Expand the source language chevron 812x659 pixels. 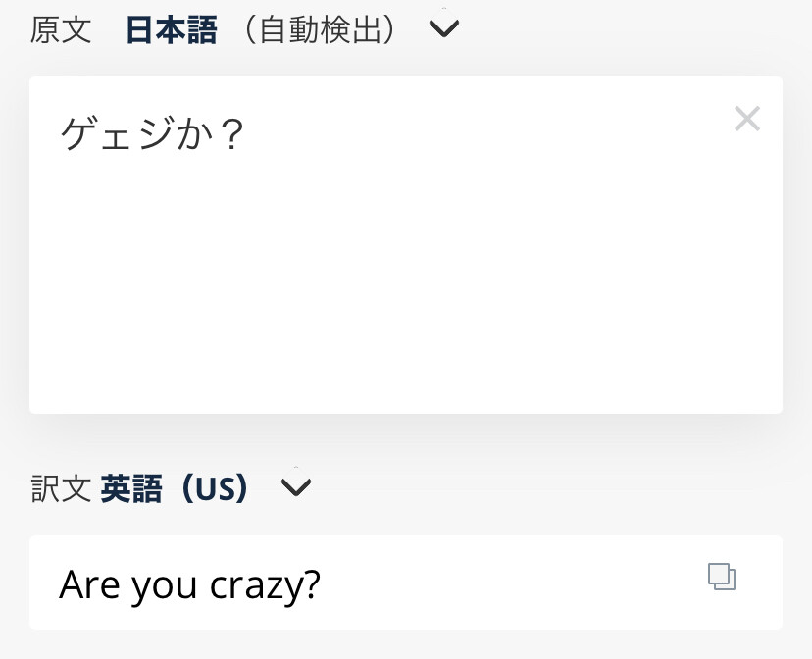pyautogui.click(x=444, y=28)
